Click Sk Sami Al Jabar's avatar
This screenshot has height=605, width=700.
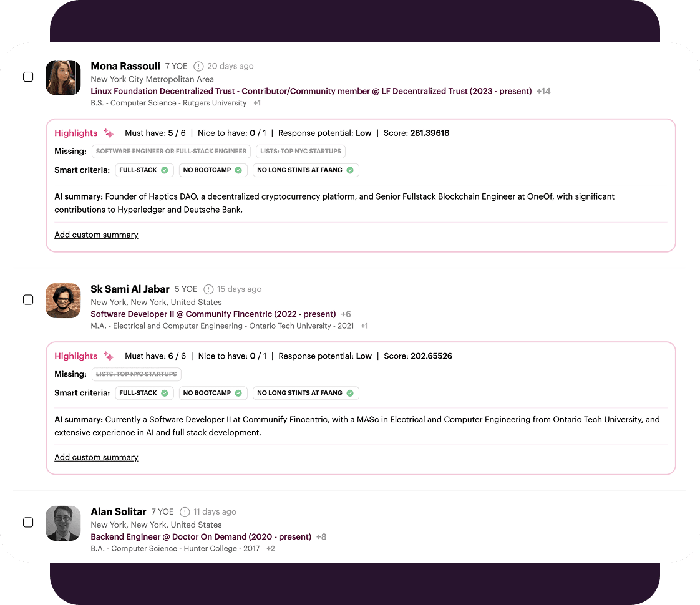point(64,300)
